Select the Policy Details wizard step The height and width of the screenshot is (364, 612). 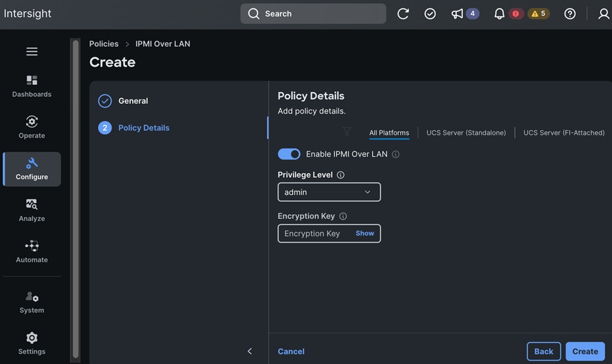coord(144,127)
